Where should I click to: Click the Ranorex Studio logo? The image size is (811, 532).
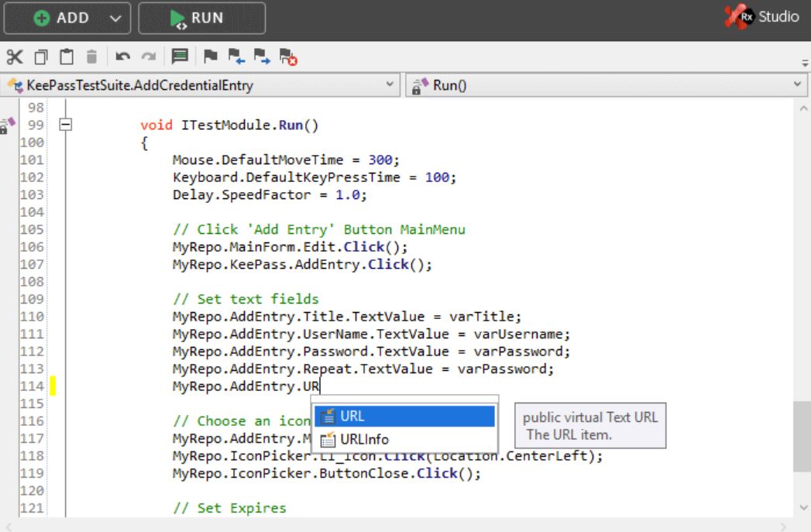[762, 17]
